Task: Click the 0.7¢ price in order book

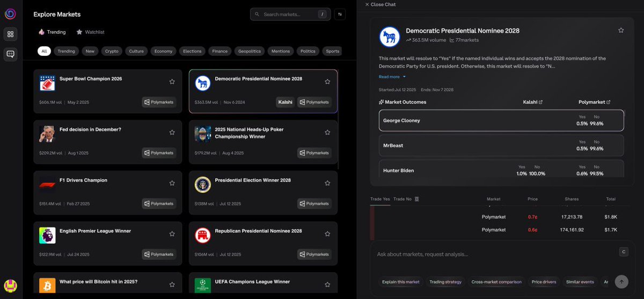Action: click(532, 217)
